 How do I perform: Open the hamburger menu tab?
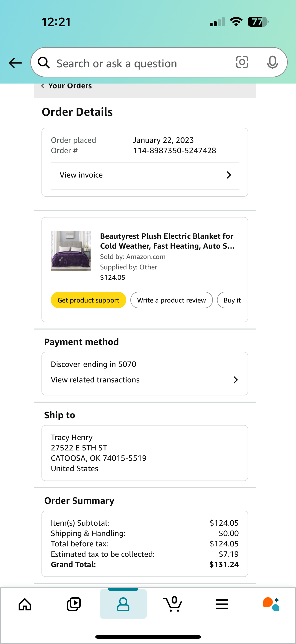222,604
